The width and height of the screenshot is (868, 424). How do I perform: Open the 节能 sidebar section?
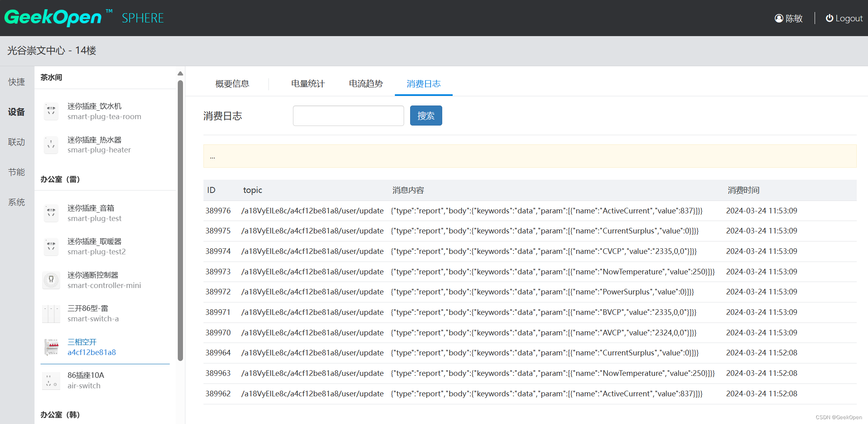pyautogui.click(x=16, y=172)
